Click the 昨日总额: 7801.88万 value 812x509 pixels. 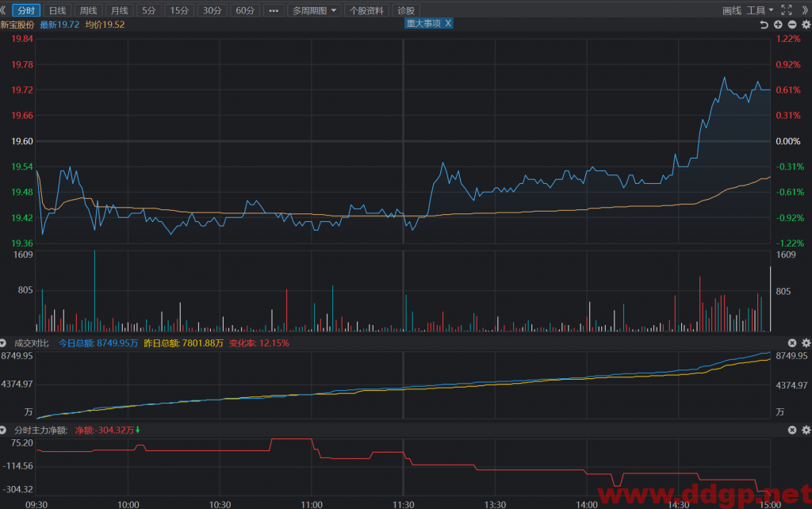[183, 343]
